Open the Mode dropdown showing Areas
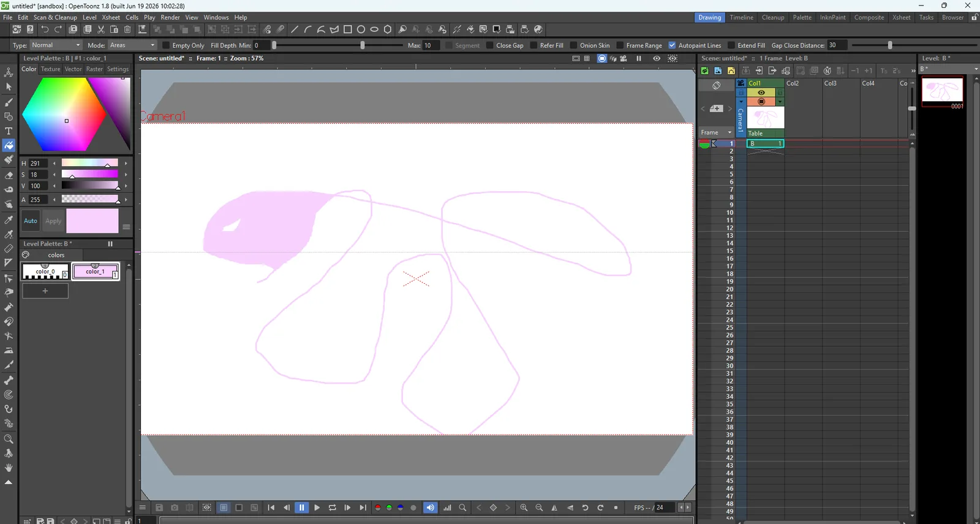The width and height of the screenshot is (980, 524). [x=132, y=45]
